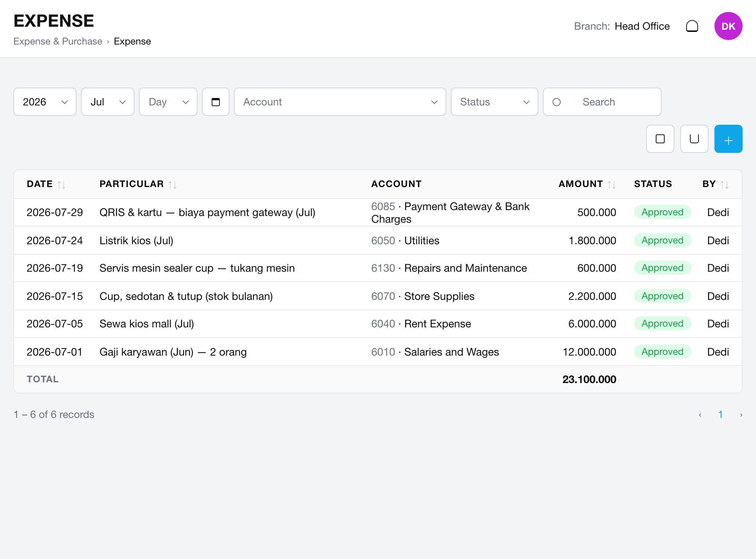Screen dimensions: 756x559
Task: Click the search magnifier icon
Action: point(556,102)
